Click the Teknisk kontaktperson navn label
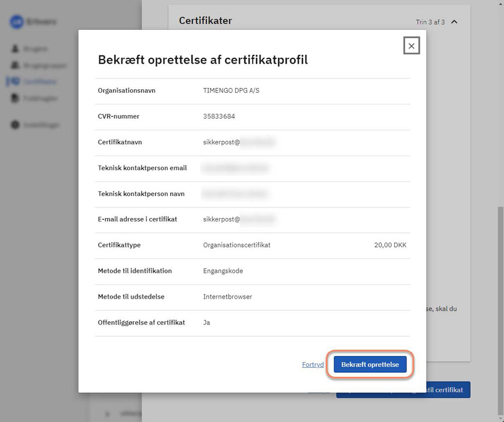504x422 pixels. [141, 194]
